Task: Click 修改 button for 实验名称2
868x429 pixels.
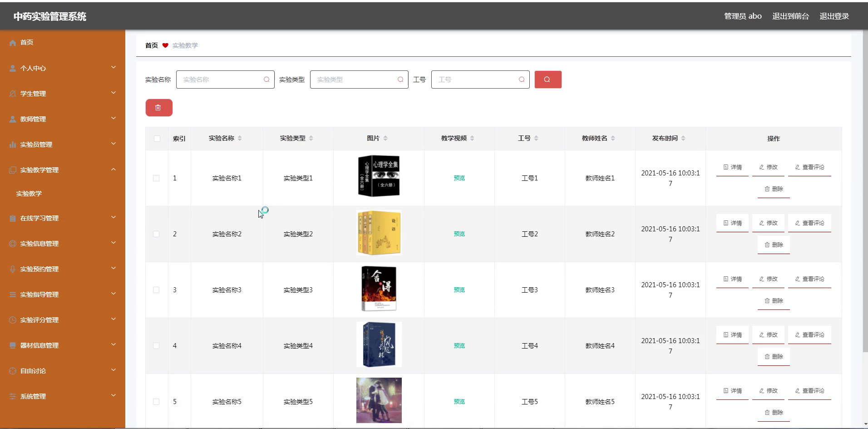Action: pyautogui.click(x=768, y=223)
